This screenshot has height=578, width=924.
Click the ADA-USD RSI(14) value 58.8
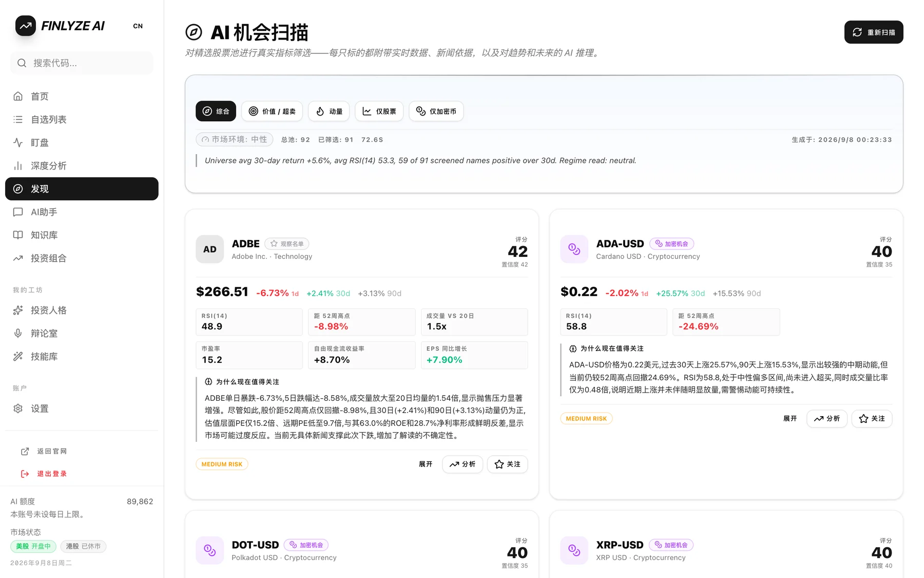tap(576, 326)
